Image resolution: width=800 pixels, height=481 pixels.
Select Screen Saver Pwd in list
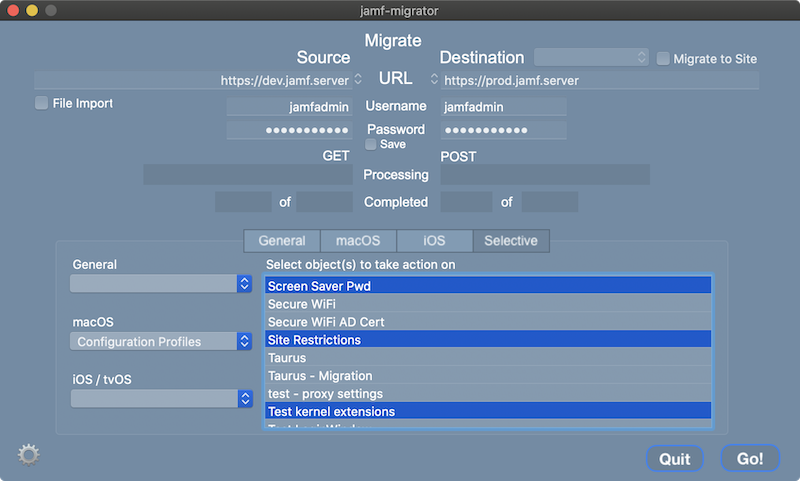coord(488,286)
